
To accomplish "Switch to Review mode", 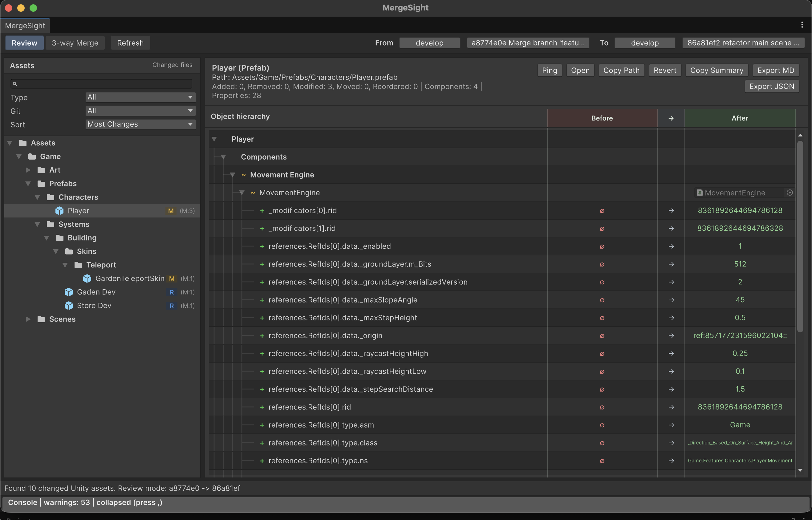I will pyautogui.click(x=24, y=43).
